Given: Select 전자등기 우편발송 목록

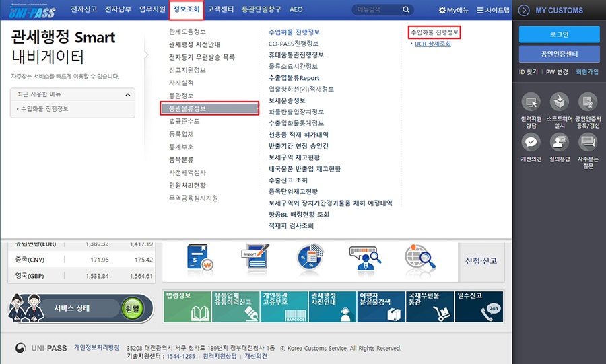Looking at the screenshot, I should [202, 57].
